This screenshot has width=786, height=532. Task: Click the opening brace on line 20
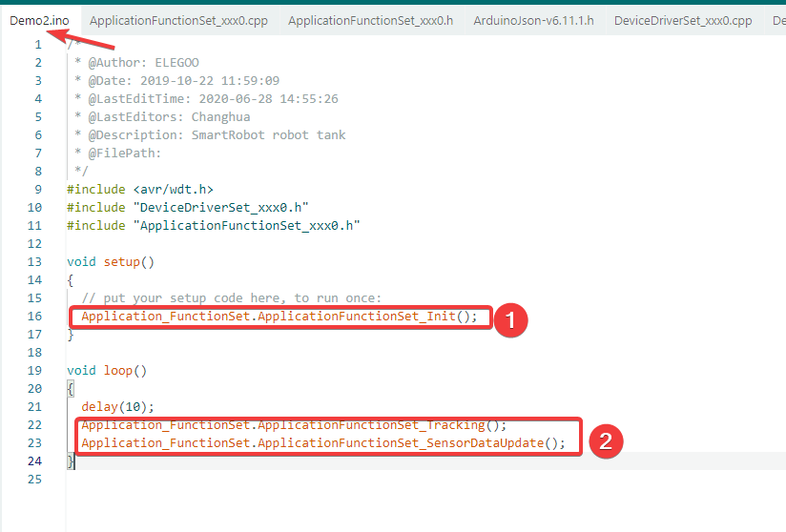(x=71, y=388)
